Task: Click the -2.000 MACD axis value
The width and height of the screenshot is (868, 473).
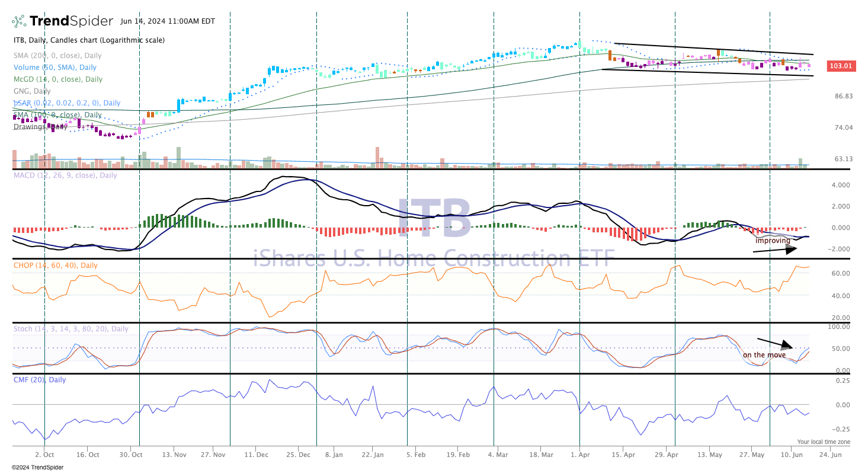Action: tap(840, 249)
